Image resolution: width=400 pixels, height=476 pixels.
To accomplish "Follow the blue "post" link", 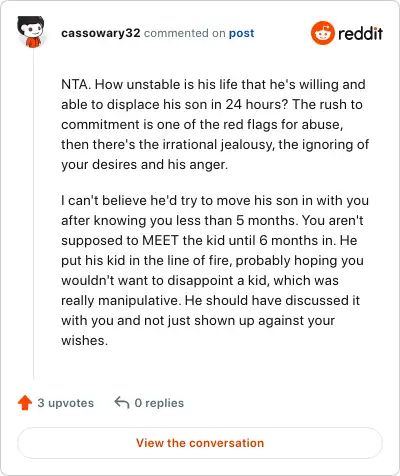I will (241, 33).
